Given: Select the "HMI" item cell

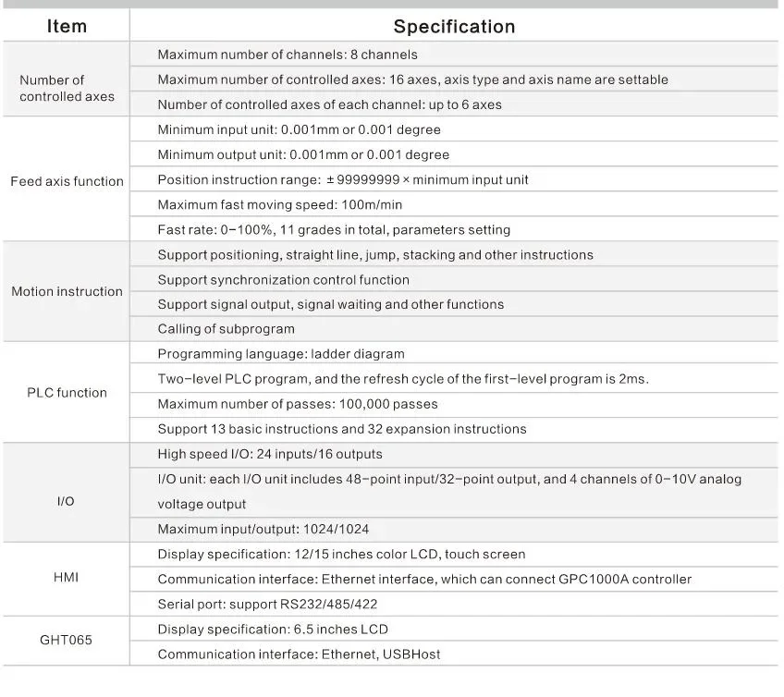Looking at the screenshot, I should coord(67,578).
